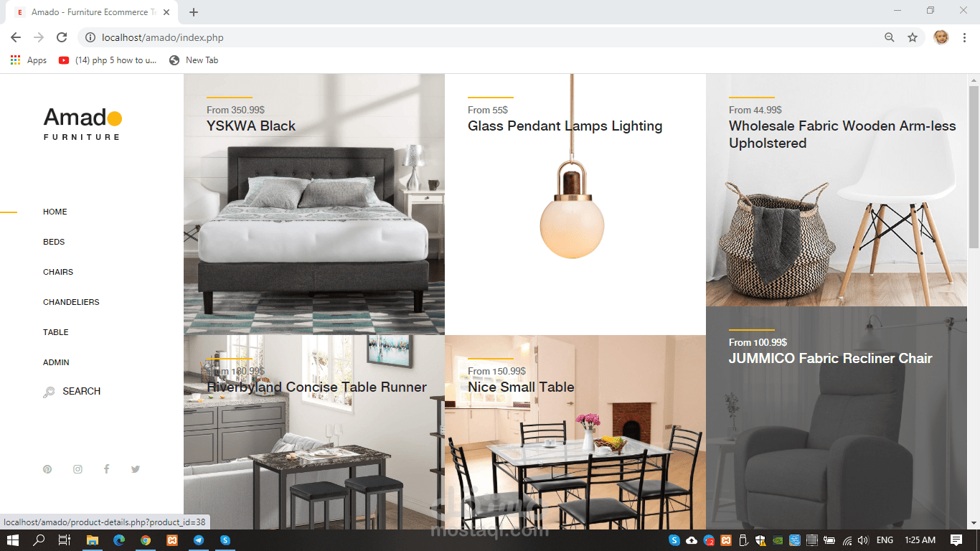Click the page vertical scrollbar thumb
This screenshot has height=551, width=980.
coord(974,167)
